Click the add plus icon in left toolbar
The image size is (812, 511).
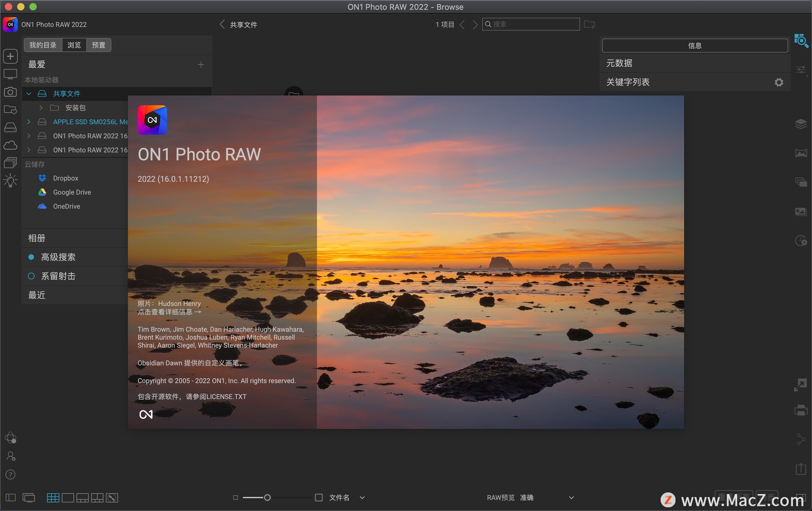pyautogui.click(x=10, y=56)
